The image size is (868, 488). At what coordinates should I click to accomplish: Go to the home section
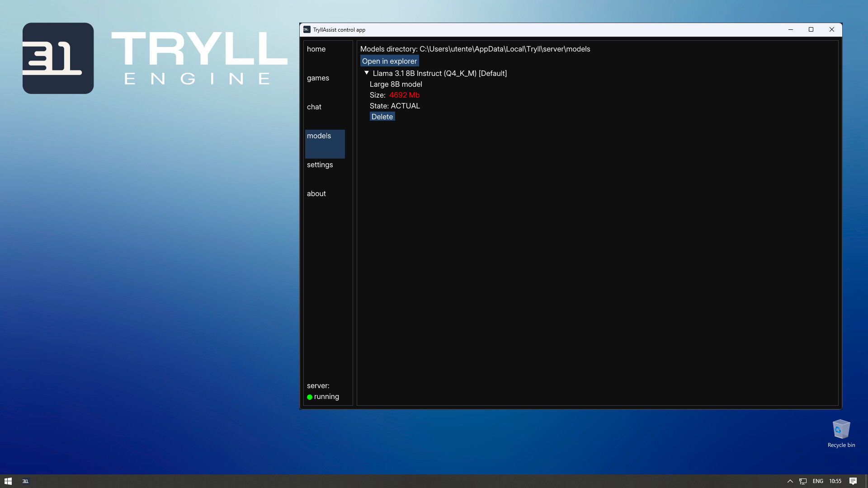[x=316, y=49]
